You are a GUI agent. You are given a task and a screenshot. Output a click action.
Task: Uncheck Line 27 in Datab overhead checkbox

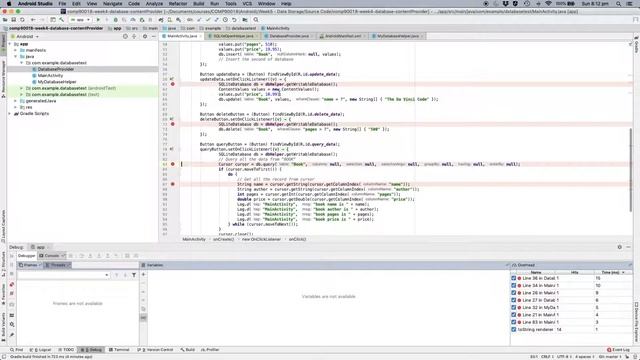coord(513,300)
